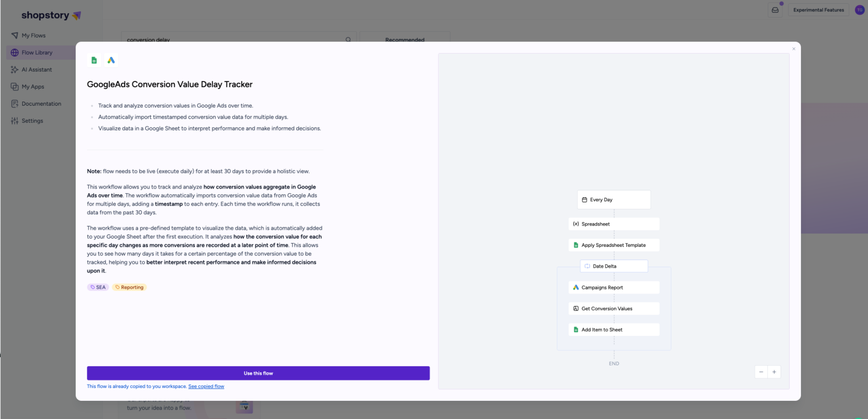Click the Google Ads icon on Campaigns Report
This screenshot has height=419, width=868.
click(576, 288)
